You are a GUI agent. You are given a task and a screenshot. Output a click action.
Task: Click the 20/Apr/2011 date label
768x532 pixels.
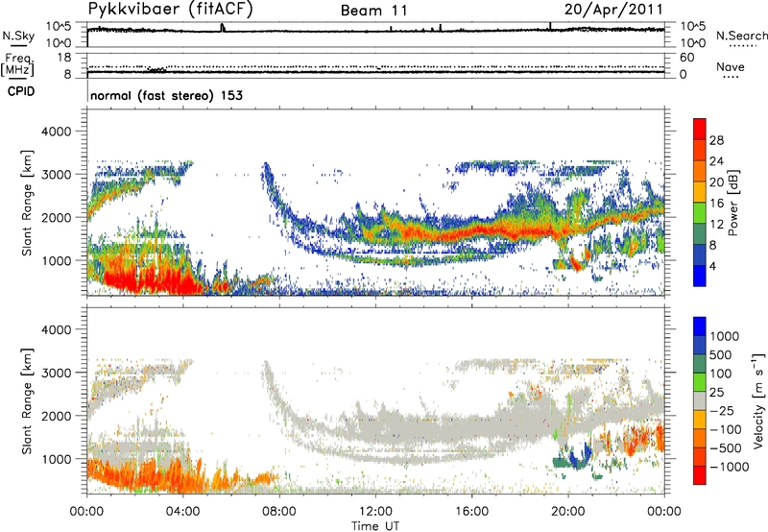coord(613,9)
